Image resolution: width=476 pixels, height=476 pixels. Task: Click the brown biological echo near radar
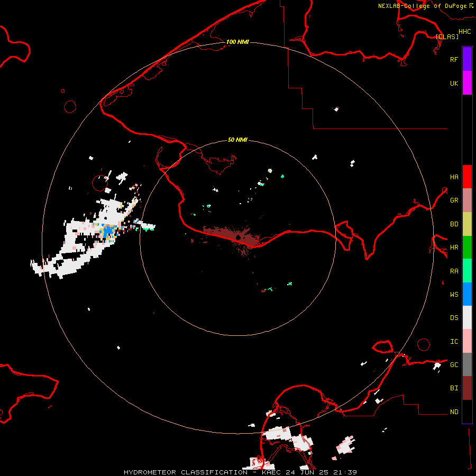point(232,239)
